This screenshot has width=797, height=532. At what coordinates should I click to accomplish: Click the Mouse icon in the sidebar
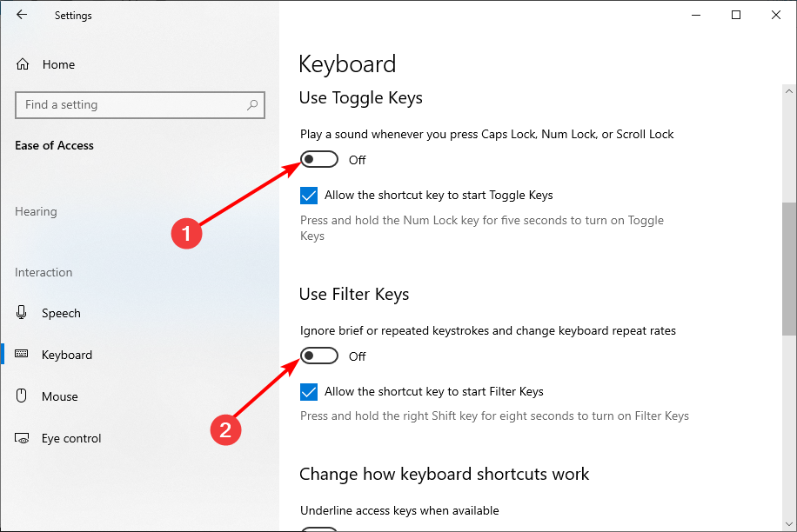tap(22, 396)
